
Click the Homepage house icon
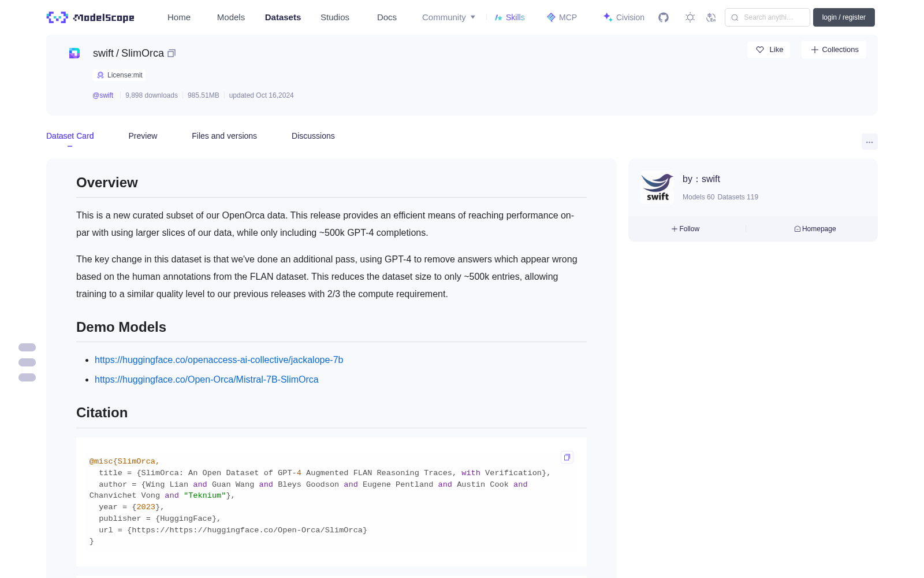pyautogui.click(x=798, y=229)
